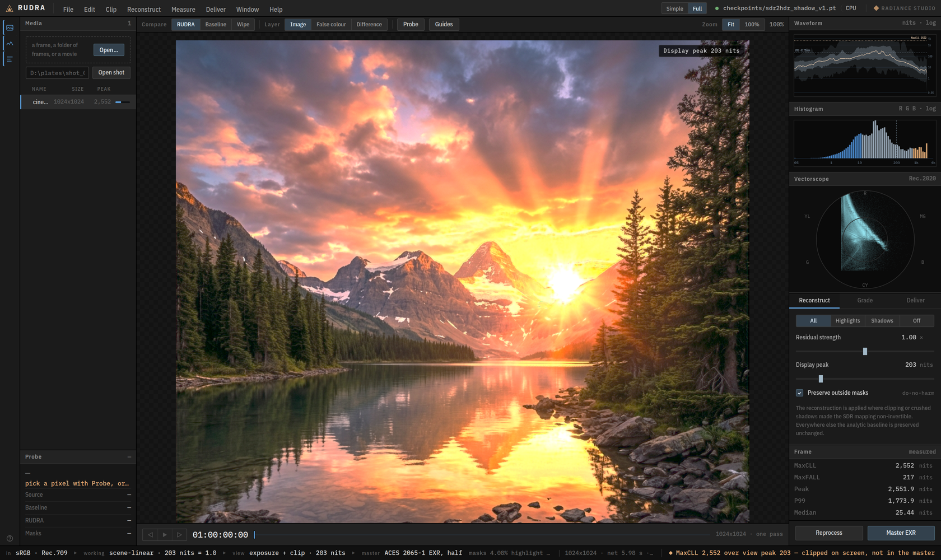Image resolution: width=941 pixels, height=560 pixels.
Task: Select Highlights reconstruction mode
Action: pos(847,321)
